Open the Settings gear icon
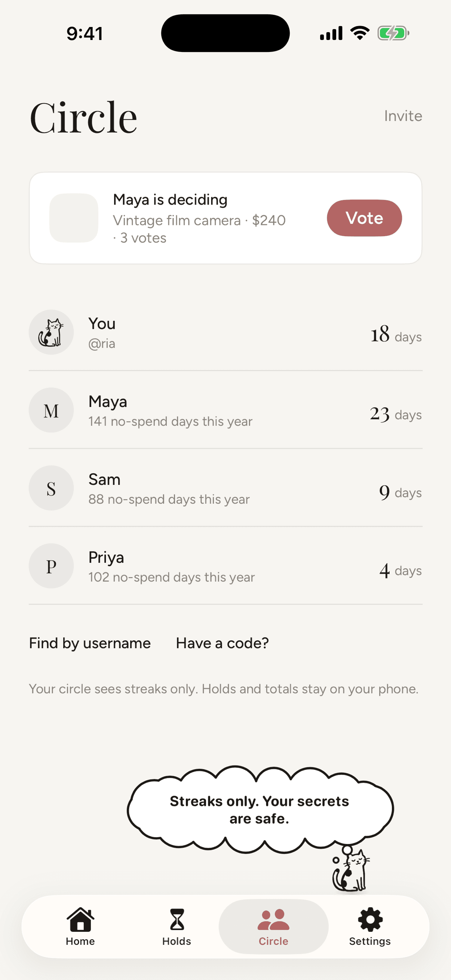This screenshot has height=980, width=451. (370, 919)
